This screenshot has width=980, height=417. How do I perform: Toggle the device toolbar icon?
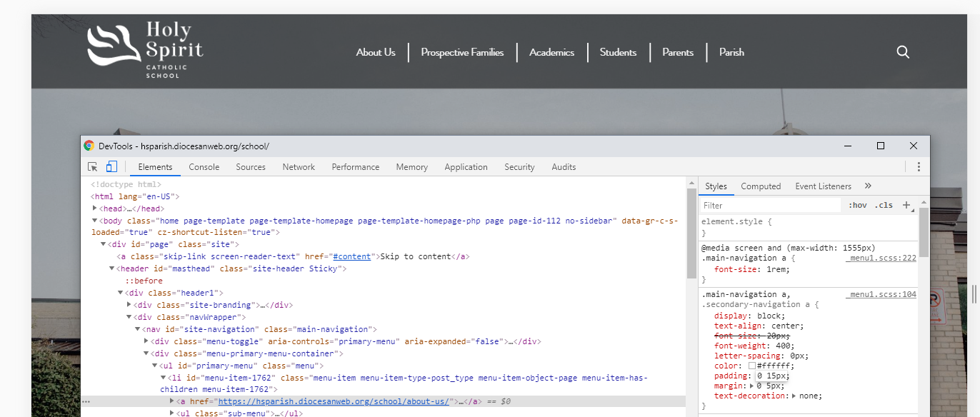point(111,167)
